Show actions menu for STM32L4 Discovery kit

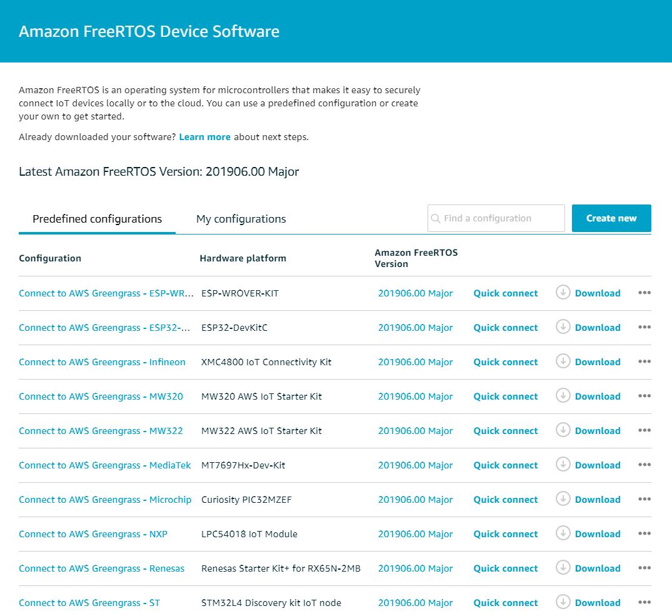tap(644, 602)
